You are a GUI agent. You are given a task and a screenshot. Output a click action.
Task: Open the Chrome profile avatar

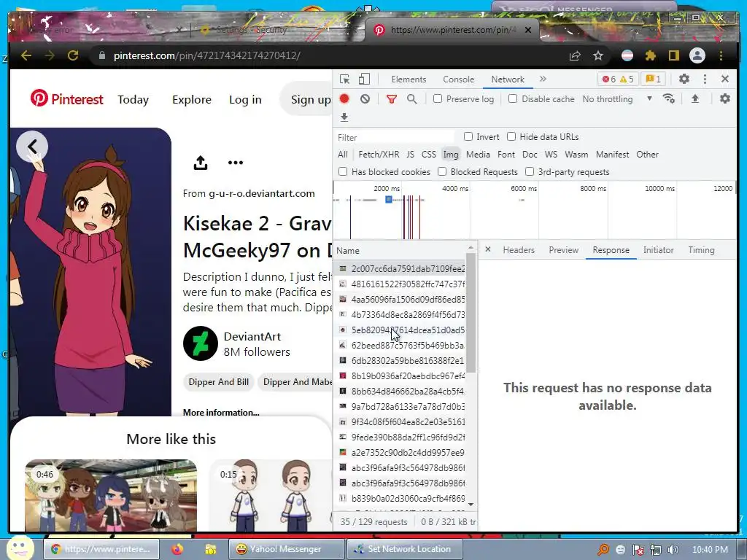click(x=697, y=55)
